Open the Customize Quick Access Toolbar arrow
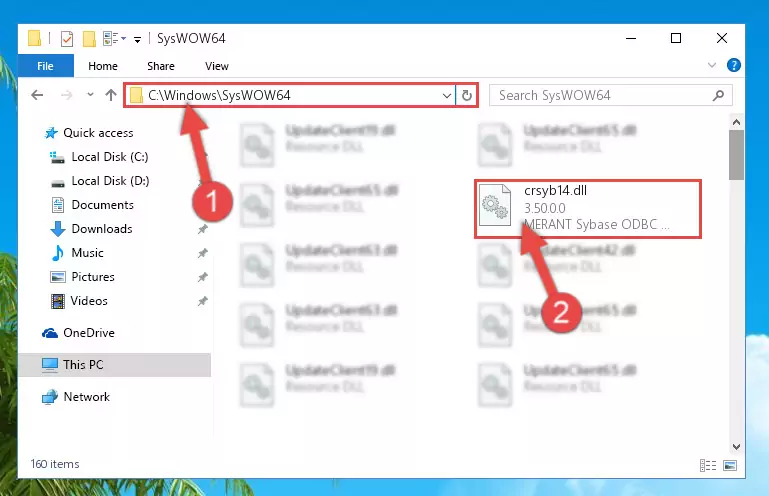 [x=138, y=39]
